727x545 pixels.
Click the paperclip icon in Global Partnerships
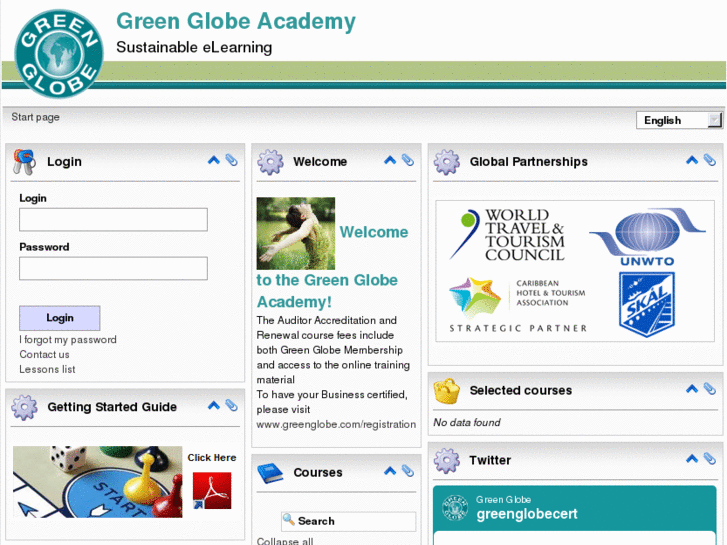709,160
